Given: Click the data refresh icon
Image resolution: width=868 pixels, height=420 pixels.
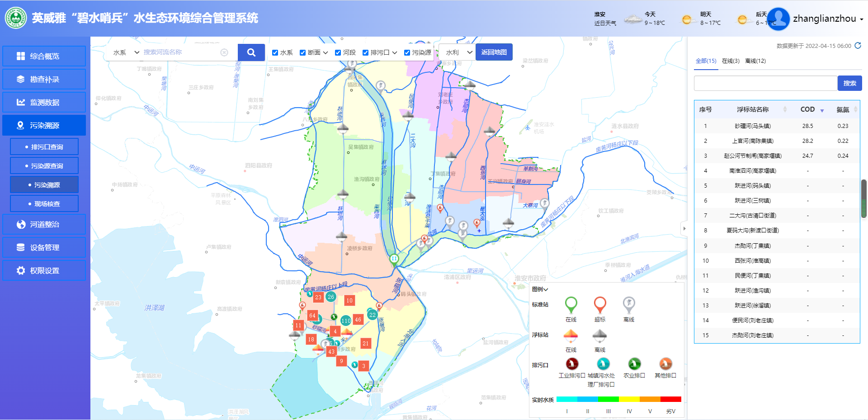Looking at the screenshot, I should [858, 46].
